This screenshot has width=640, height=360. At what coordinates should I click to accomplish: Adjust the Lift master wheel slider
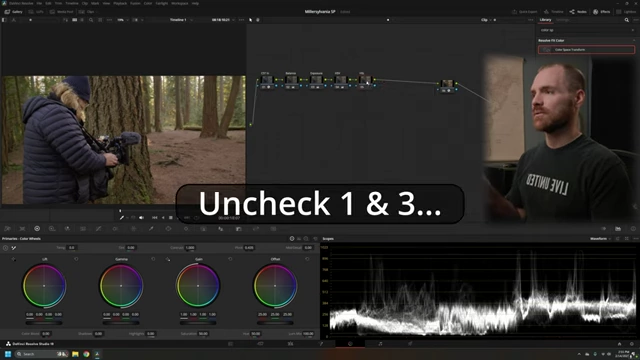coord(44,322)
